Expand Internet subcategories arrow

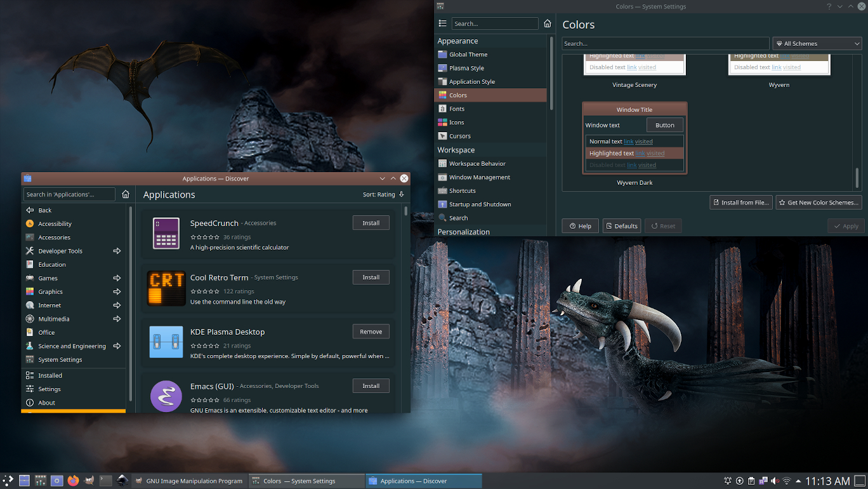(x=117, y=305)
